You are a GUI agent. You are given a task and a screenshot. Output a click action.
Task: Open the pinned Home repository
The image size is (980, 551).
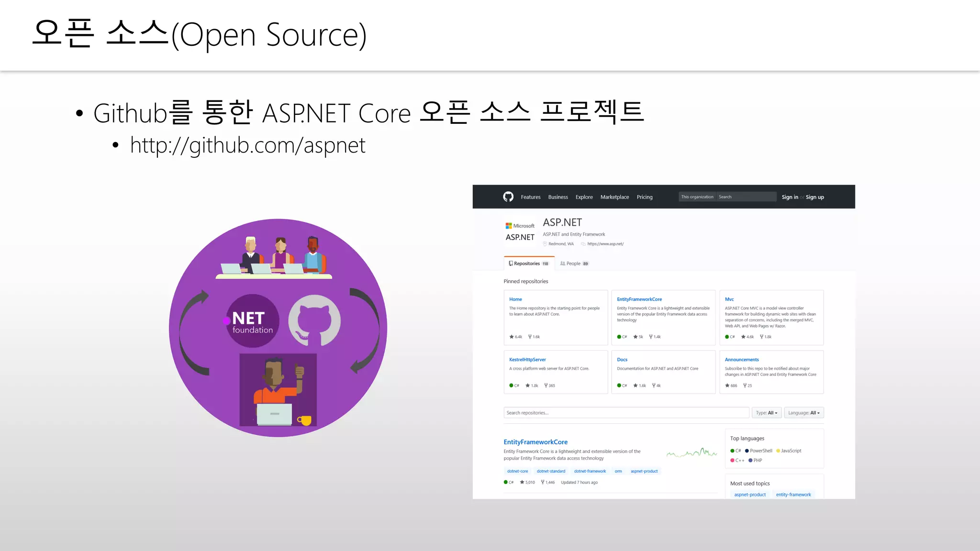click(x=515, y=299)
